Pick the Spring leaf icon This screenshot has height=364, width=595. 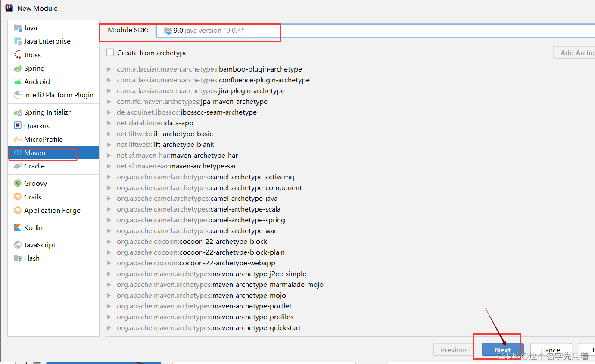(x=18, y=68)
